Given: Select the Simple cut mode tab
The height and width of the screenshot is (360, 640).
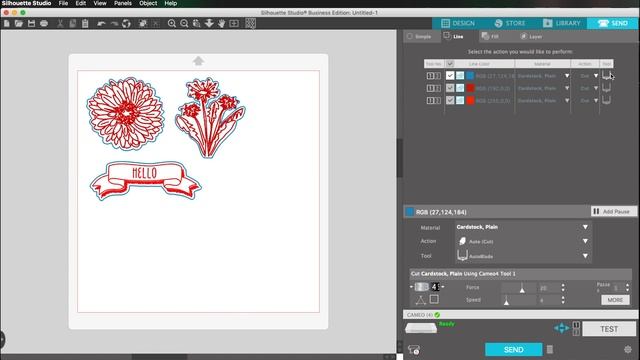Looking at the screenshot, I should pos(419,36).
